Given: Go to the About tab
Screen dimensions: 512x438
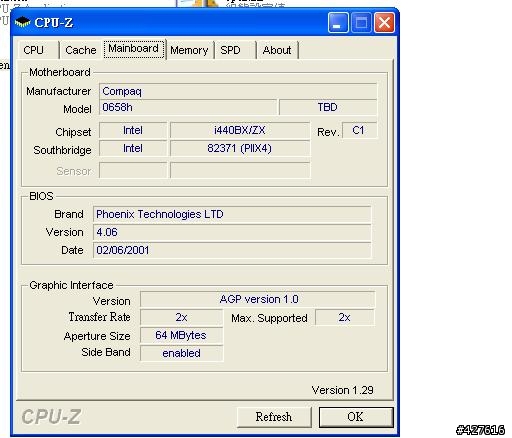Looking at the screenshot, I should click(277, 50).
